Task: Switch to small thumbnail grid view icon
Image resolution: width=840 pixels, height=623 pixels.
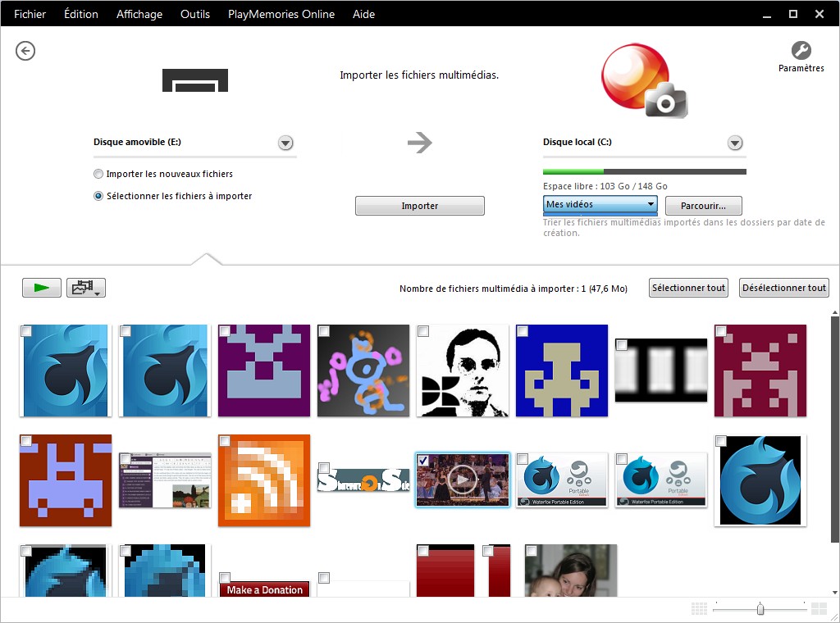Action: [699, 608]
